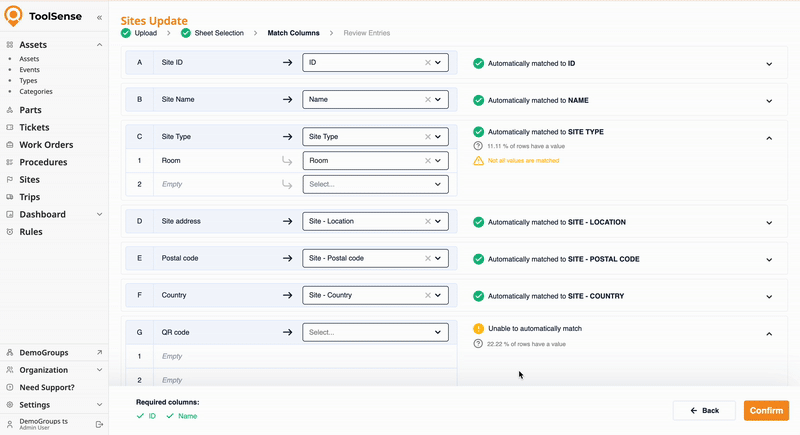Clear the Name column mapping with the X icon
The height and width of the screenshot is (435, 800).
click(427, 100)
